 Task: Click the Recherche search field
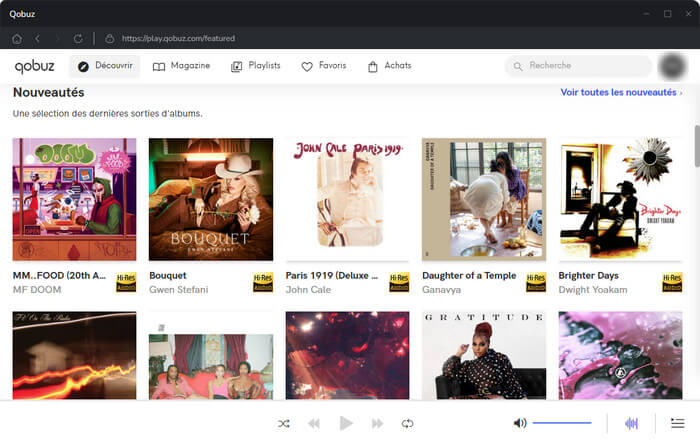coord(580,66)
